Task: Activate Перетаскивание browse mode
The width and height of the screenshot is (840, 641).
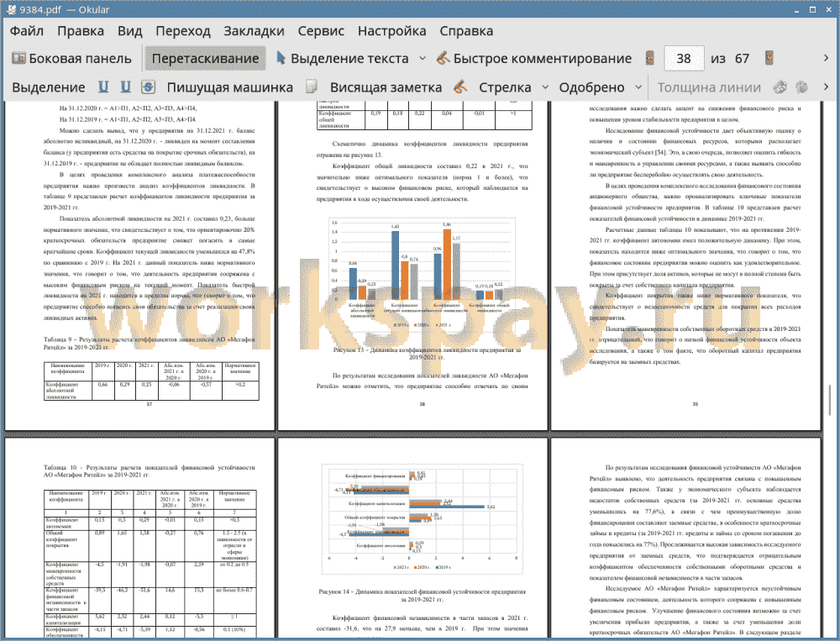Action: click(205, 59)
